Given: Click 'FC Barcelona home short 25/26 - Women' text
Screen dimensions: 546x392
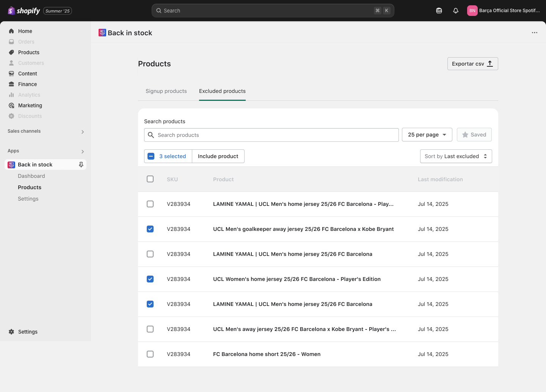Looking at the screenshot, I should click(x=267, y=354).
